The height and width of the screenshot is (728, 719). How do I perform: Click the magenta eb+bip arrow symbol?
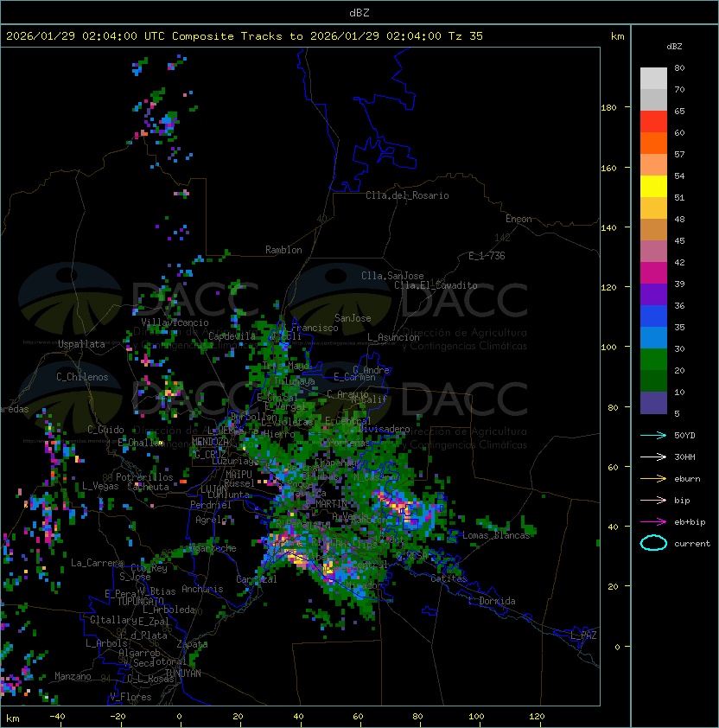(x=653, y=522)
